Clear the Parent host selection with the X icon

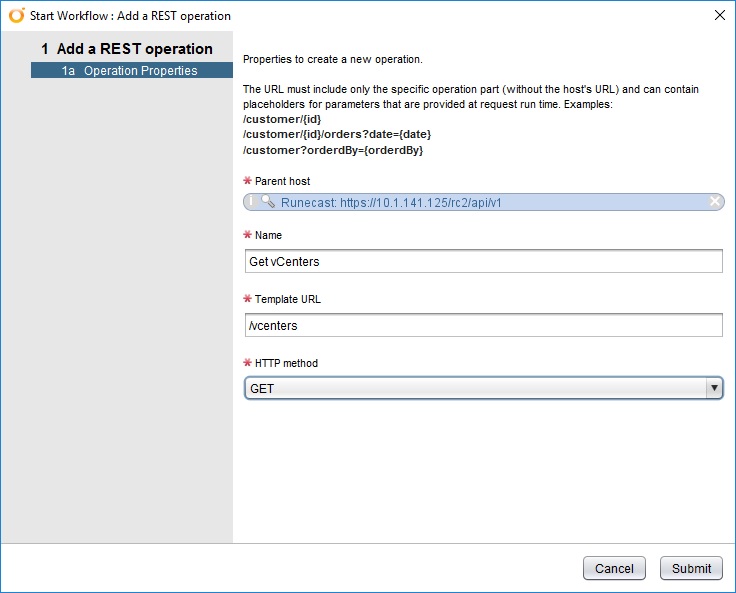(x=714, y=201)
